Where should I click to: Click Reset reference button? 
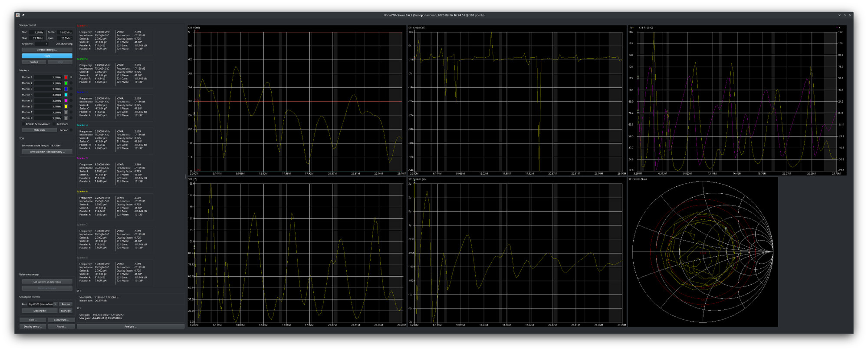click(x=47, y=288)
